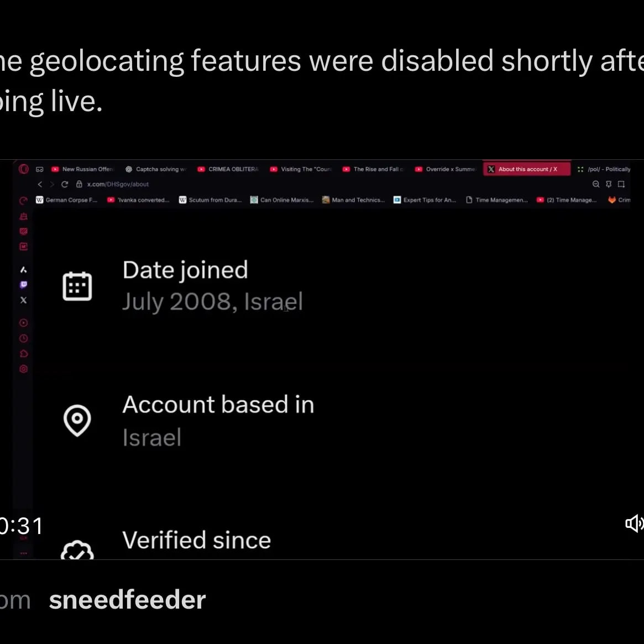The image size is (644, 644).
Task: Click the x.com/DHSgov/about address field
Action: [118, 184]
